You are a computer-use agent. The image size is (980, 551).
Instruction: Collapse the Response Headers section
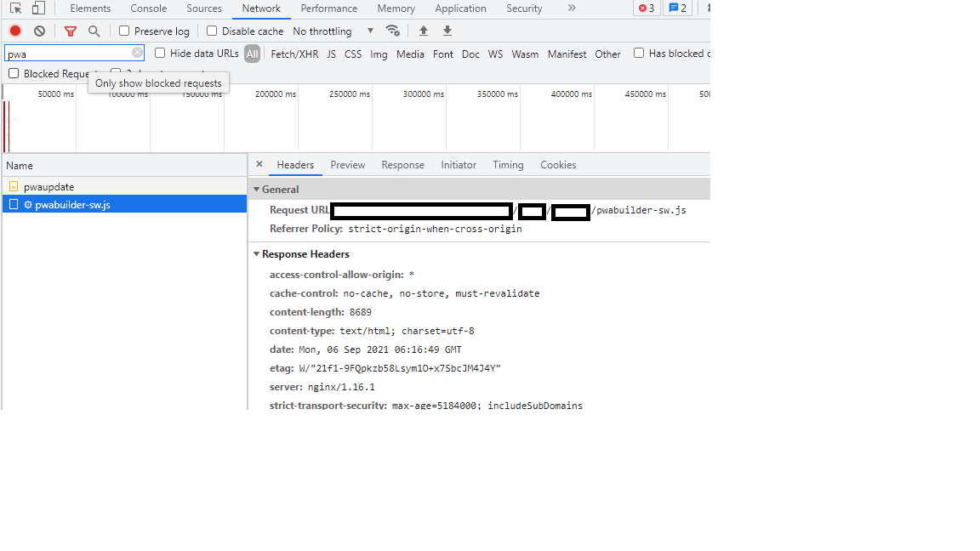coord(256,253)
